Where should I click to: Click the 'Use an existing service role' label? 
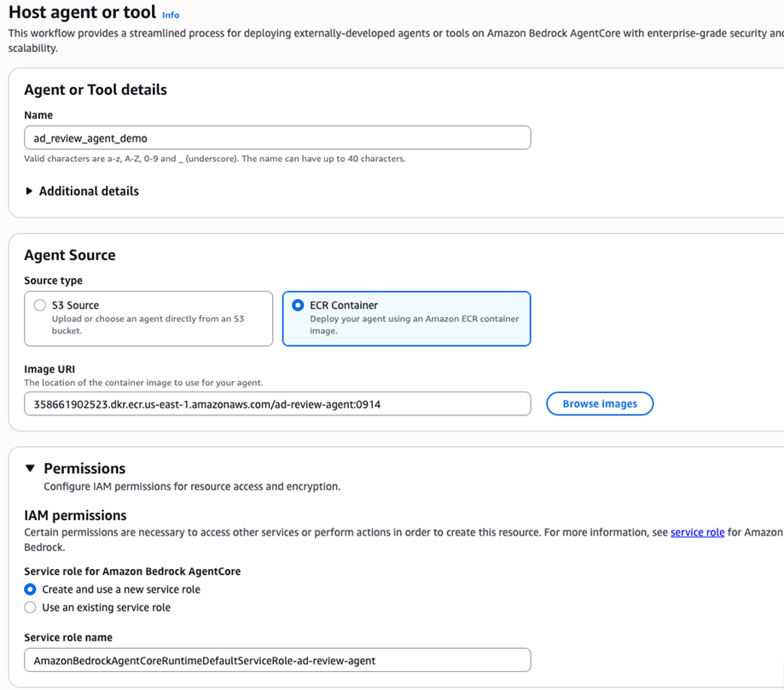(106, 607)
